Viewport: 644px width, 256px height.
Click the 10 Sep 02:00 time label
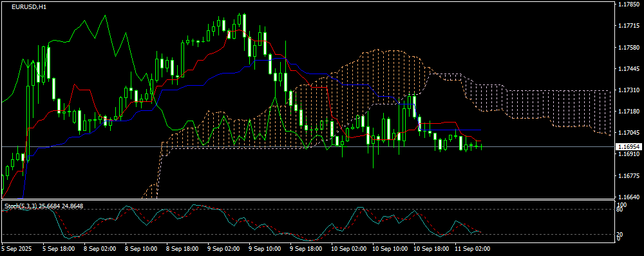click(x=348, y=249)
